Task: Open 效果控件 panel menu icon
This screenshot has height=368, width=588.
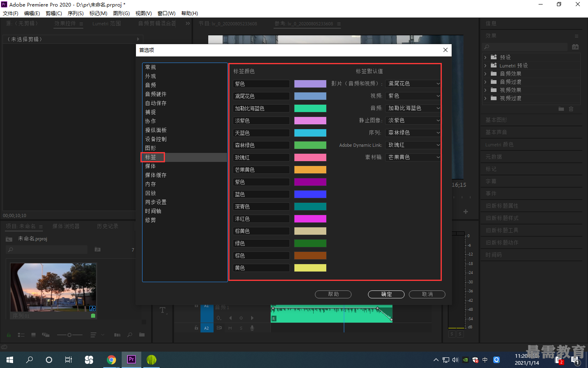Action: pyautogui.click(x=81, y=24)
